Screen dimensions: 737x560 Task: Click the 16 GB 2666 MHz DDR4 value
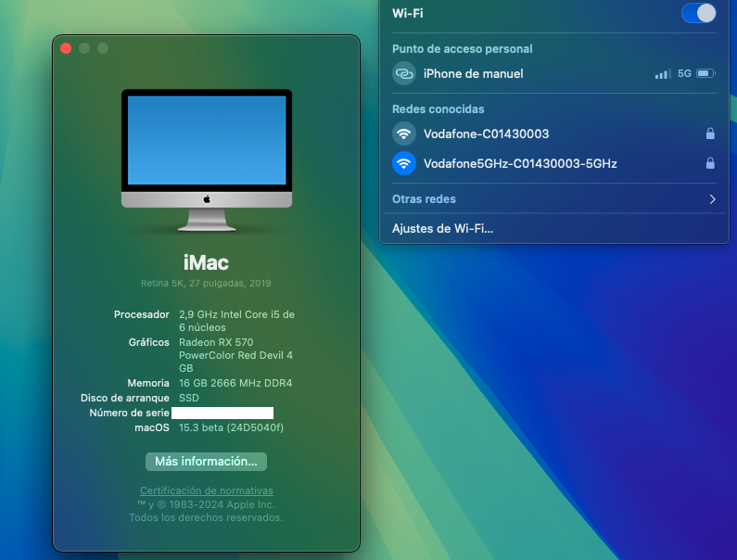tap(235, 383)
